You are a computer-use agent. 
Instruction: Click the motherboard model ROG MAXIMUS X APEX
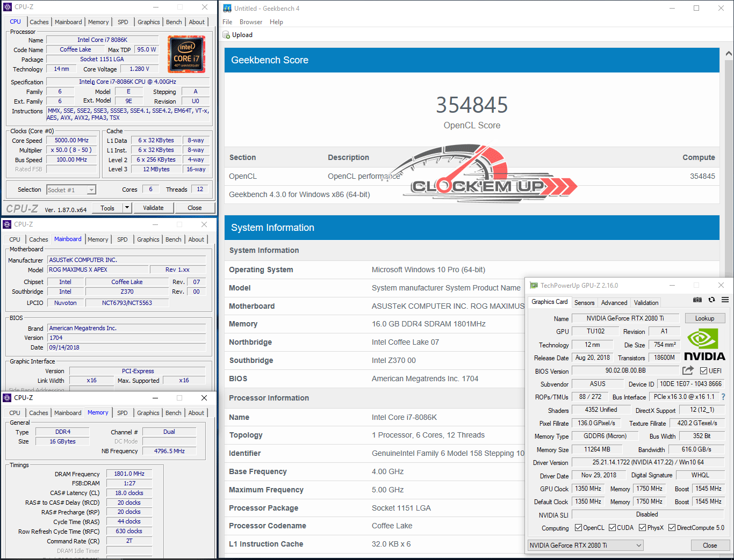98,270
